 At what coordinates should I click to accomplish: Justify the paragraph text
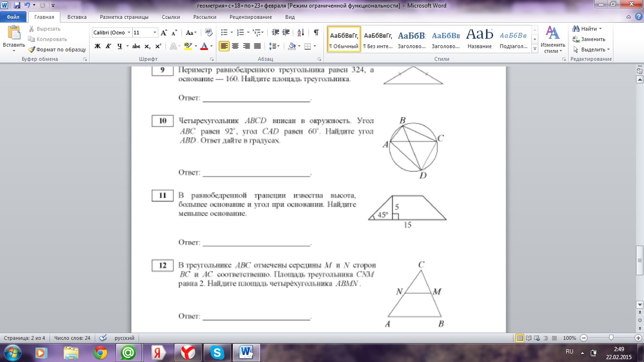[x=257, y=46]
